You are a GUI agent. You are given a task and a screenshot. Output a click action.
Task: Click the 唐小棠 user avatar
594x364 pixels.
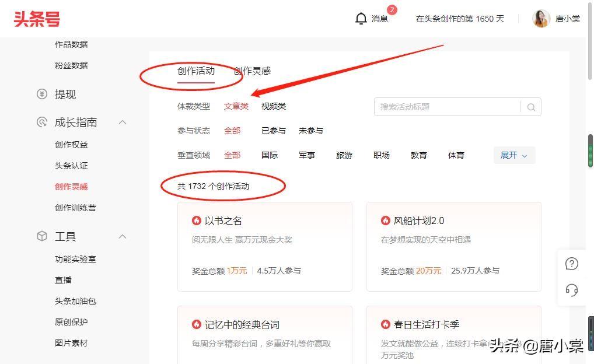tap(541, 19)
